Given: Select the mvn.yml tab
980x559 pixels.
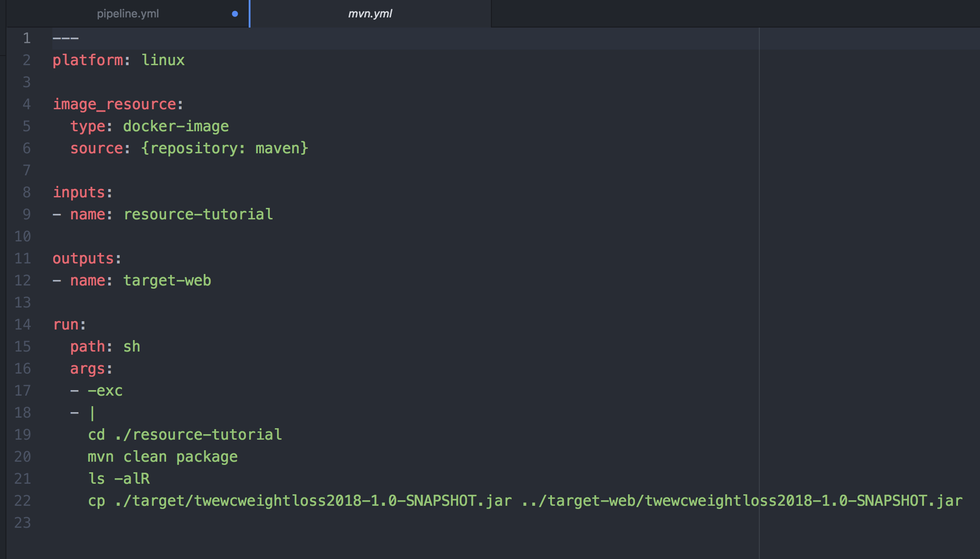Looking at the screenshot, I should pos(370,14).
